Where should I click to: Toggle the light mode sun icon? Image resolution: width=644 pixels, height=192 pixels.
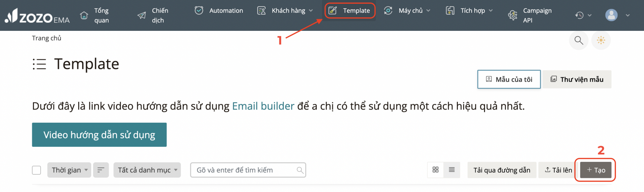click(601, 40)
